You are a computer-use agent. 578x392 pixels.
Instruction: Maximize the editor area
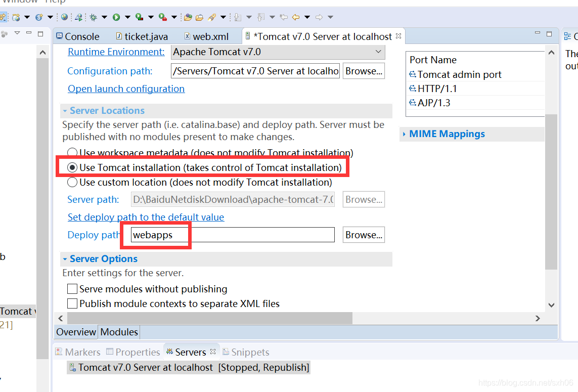click(x=549, y=33)
